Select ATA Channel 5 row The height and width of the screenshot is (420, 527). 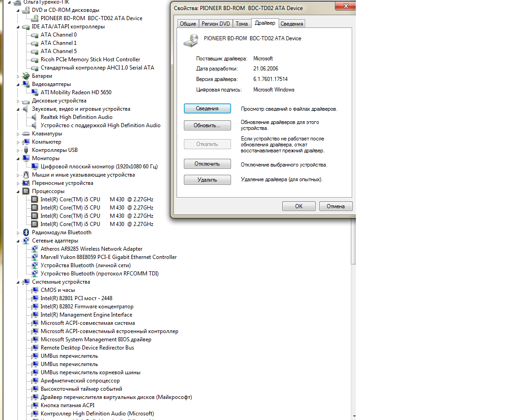tap(59, 51)
